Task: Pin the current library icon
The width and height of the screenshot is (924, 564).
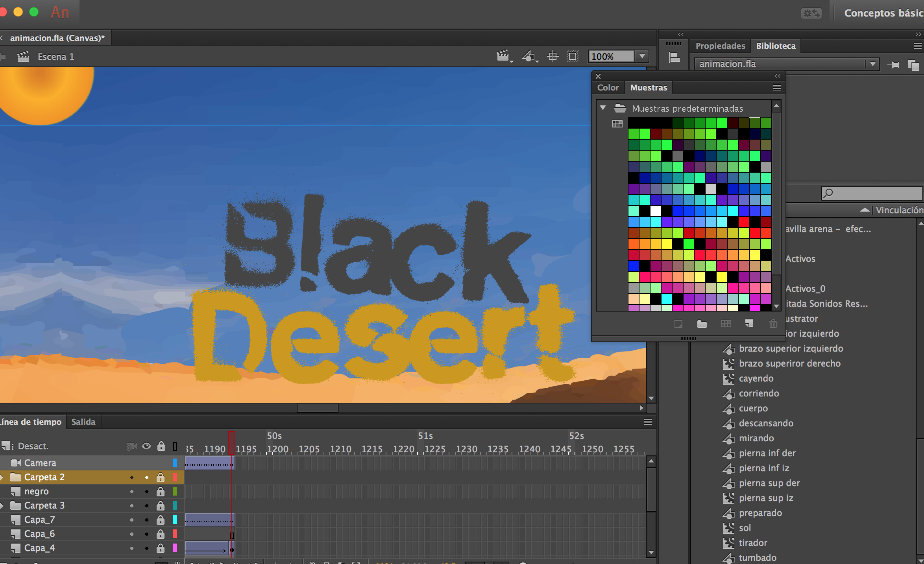Action: [893, 65]
